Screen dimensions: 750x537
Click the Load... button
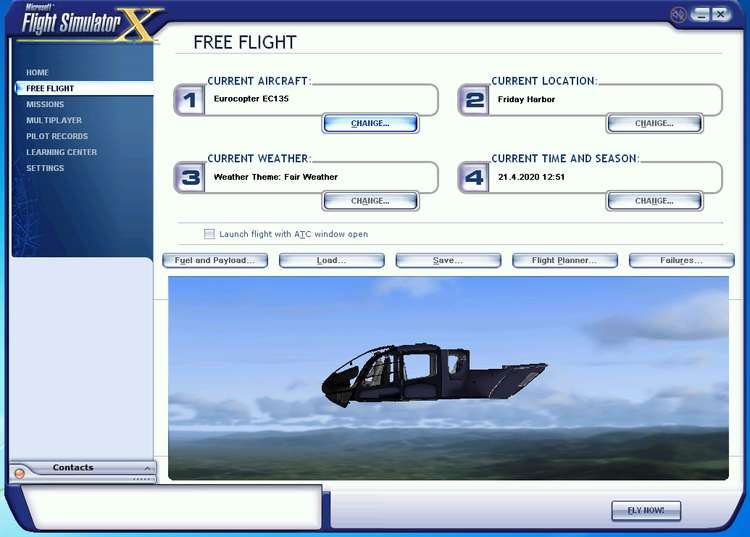tap(331, 261)
